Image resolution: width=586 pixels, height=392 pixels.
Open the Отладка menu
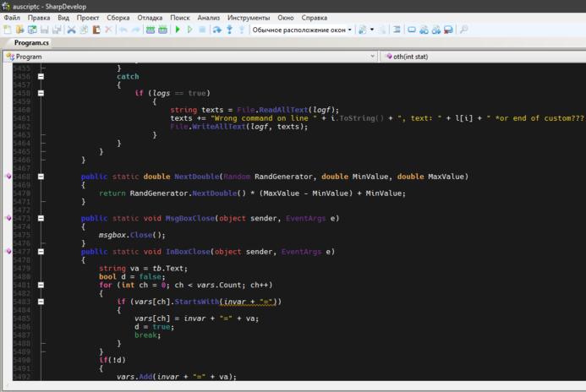click(150, 18)
